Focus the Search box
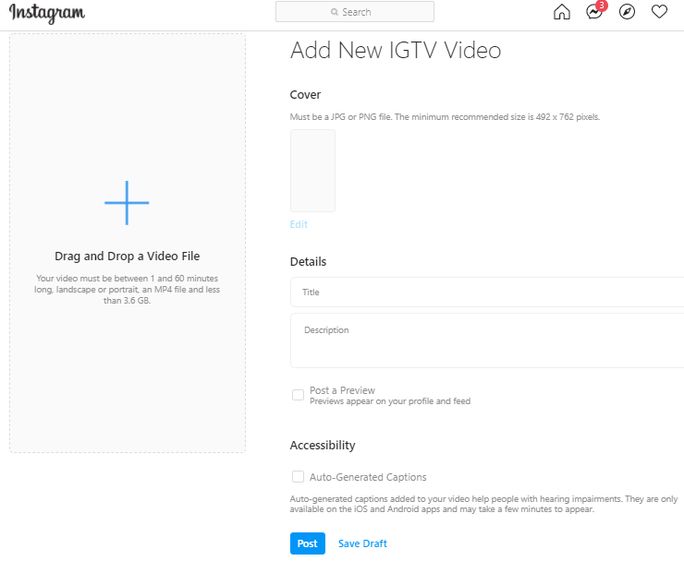684x561 pixels. (355, 12)
